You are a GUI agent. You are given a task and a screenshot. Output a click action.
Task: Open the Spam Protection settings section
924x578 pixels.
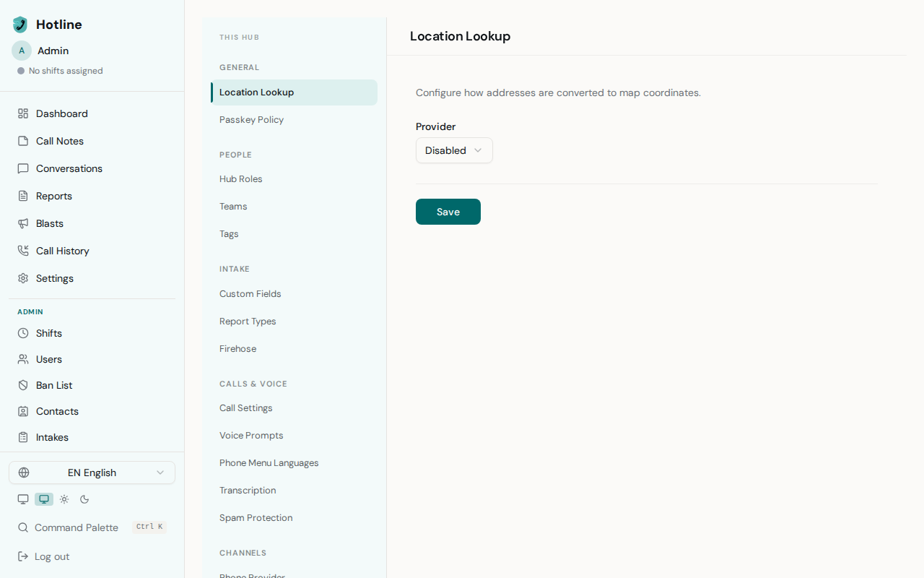(x=256, y=517)
